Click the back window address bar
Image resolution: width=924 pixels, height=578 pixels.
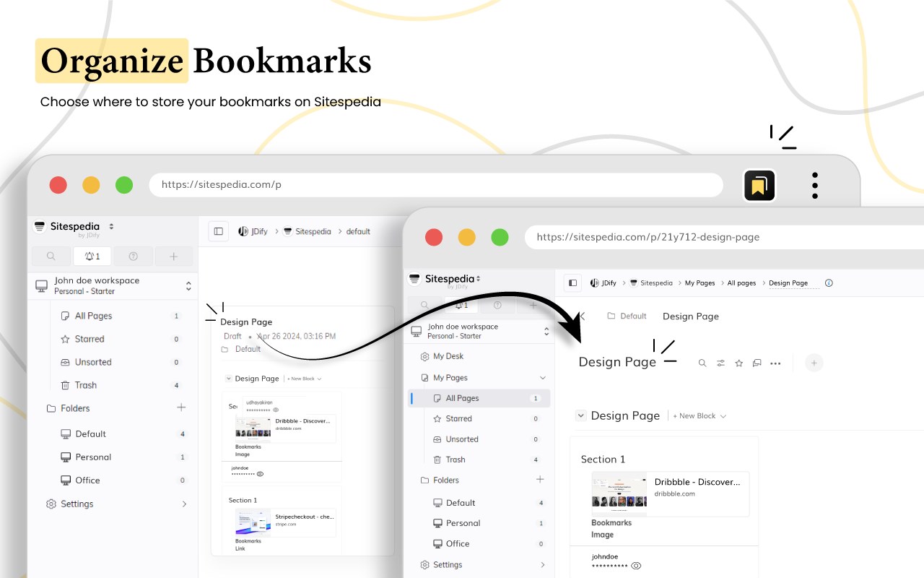436,185
